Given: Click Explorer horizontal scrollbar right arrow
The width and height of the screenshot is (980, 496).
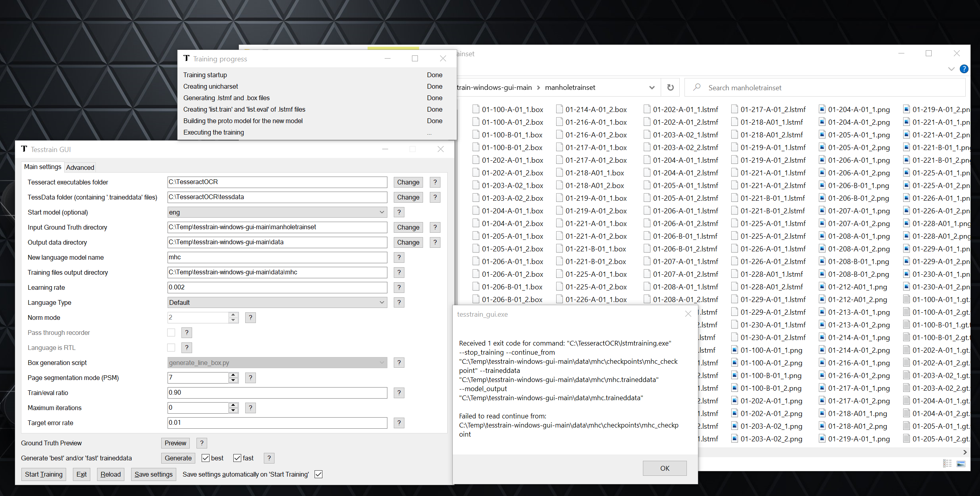Looking at the screenshot, I should 965,452.
